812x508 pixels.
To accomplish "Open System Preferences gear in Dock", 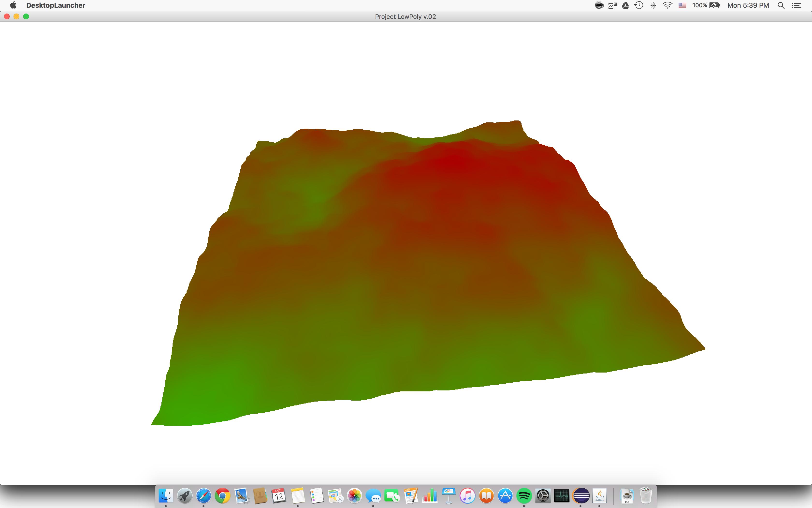I will pos(543,496).
